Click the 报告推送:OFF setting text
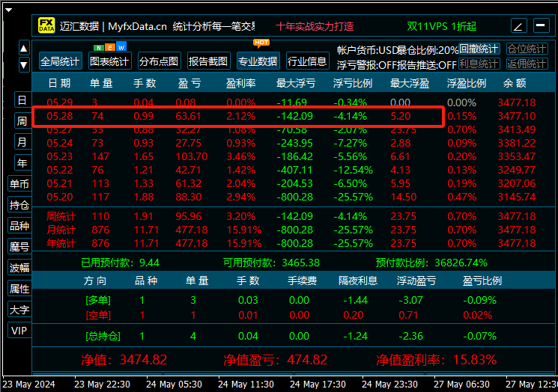558x392 pixels. [427, 65]
